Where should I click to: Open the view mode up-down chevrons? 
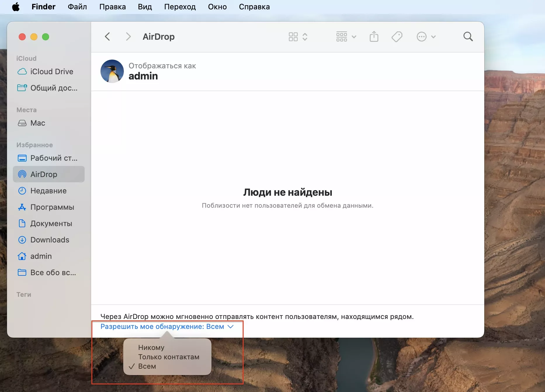(x=305, y=37)
